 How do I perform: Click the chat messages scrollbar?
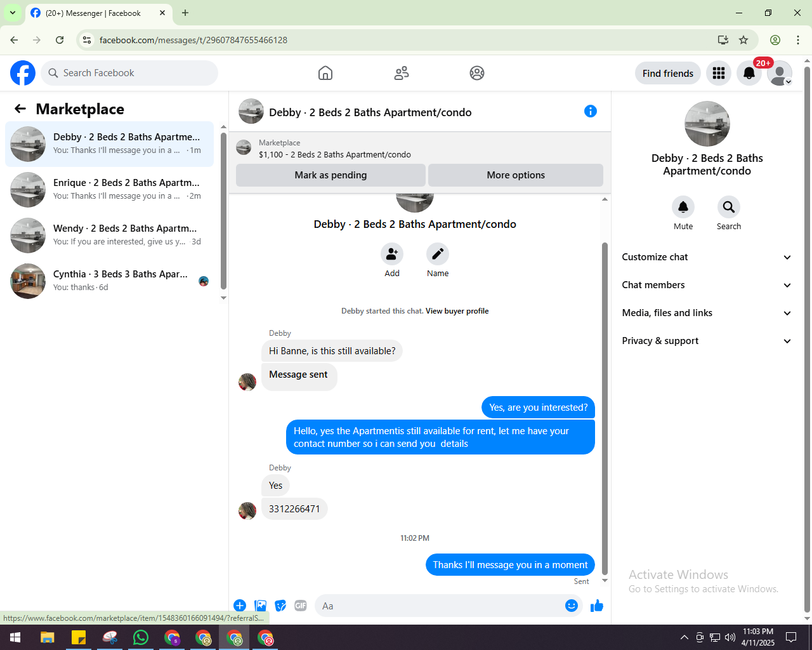(605, 409)
